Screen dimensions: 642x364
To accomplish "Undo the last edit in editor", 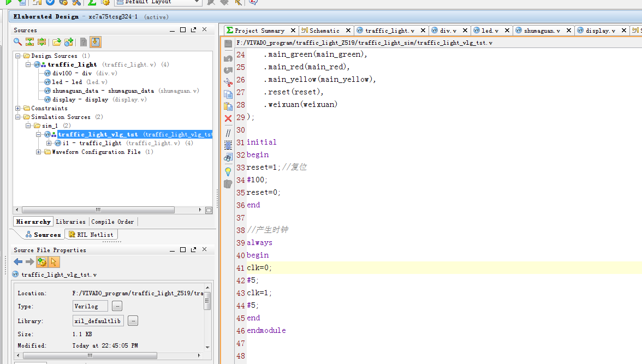I will [228, 58].
